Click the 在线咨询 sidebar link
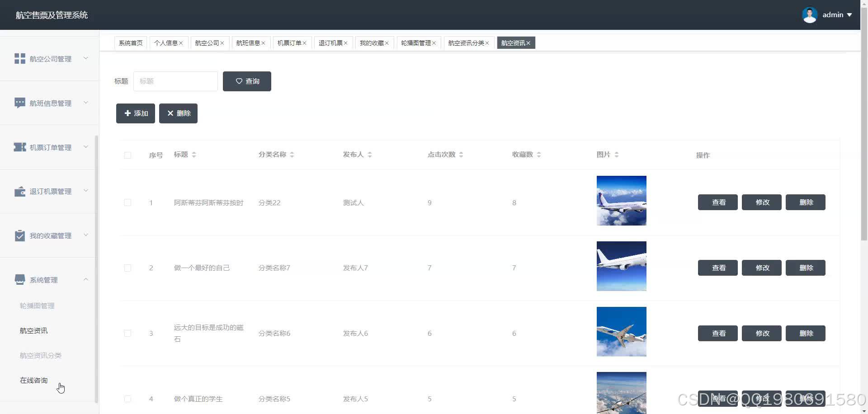The image size is (868, 414). (33, 380)
